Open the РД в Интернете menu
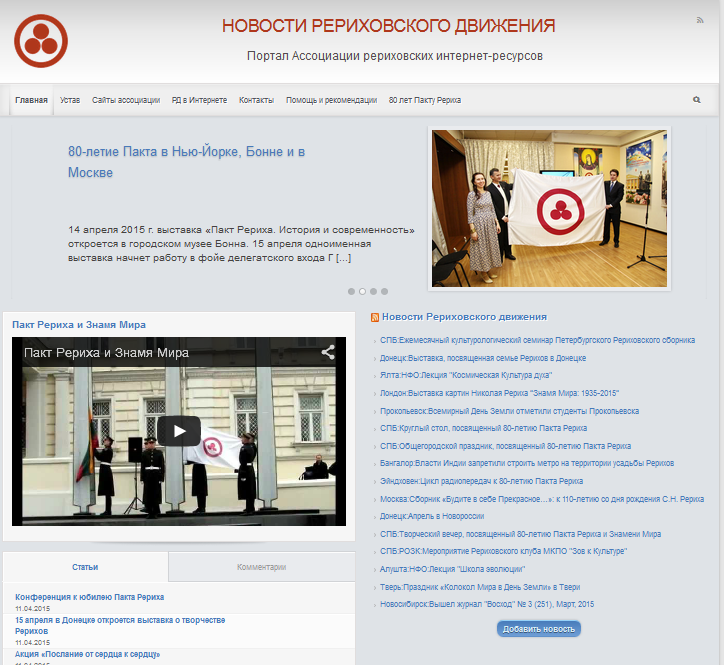The width and height of the screenshot is (724, 665). point(199,100)
